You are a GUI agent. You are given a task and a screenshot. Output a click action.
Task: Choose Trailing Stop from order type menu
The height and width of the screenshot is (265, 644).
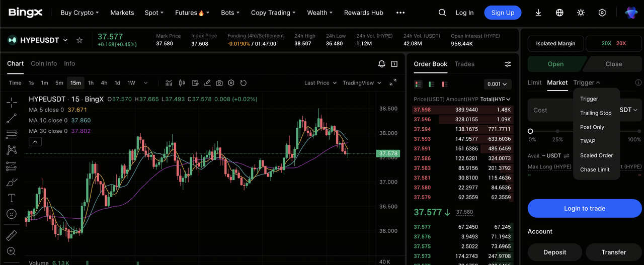[x=596, y=113]
